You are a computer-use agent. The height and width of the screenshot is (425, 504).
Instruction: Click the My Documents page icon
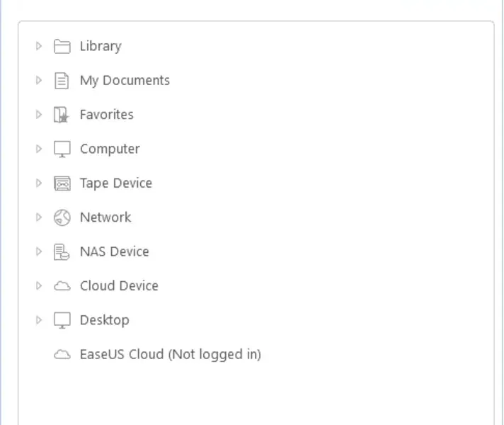(62, 81)
